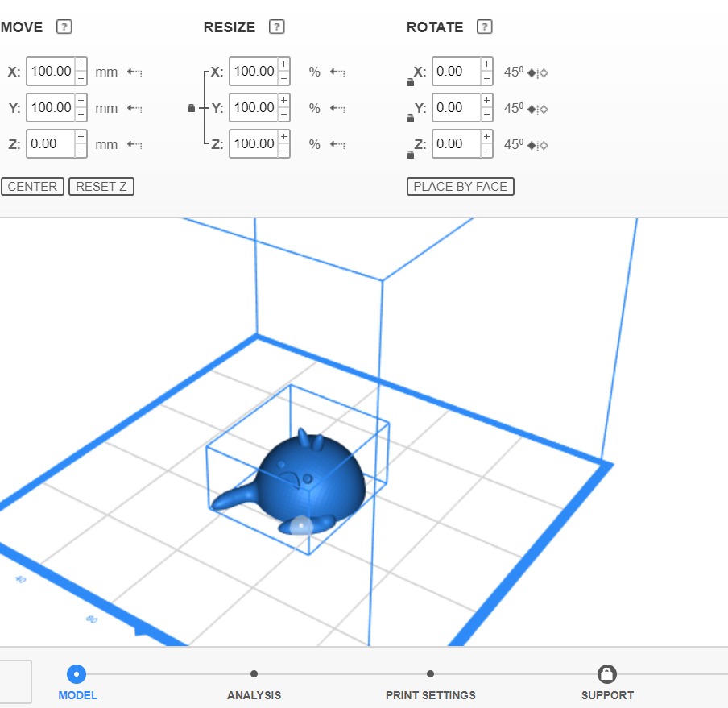728x708 pixels.
Task: Click the 45° rotate icon for Y axis
Action: 538,109
